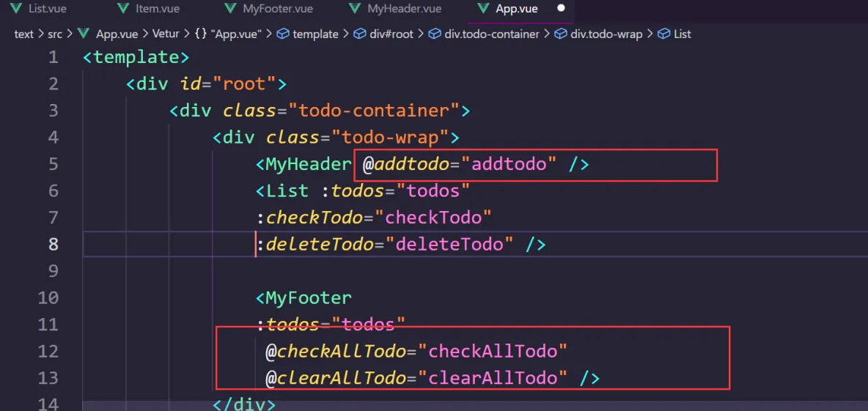Click the Vue icon on App.vue tab
Image resolution: width=868 pixels, height=411 pixels.
pos(485,9)
